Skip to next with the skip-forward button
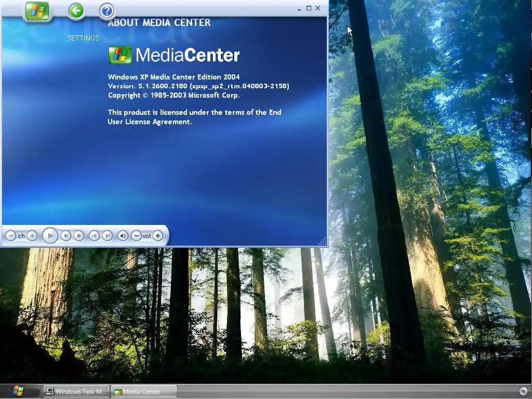The height and width of the screenshot is (399, 532). (108, 235)
